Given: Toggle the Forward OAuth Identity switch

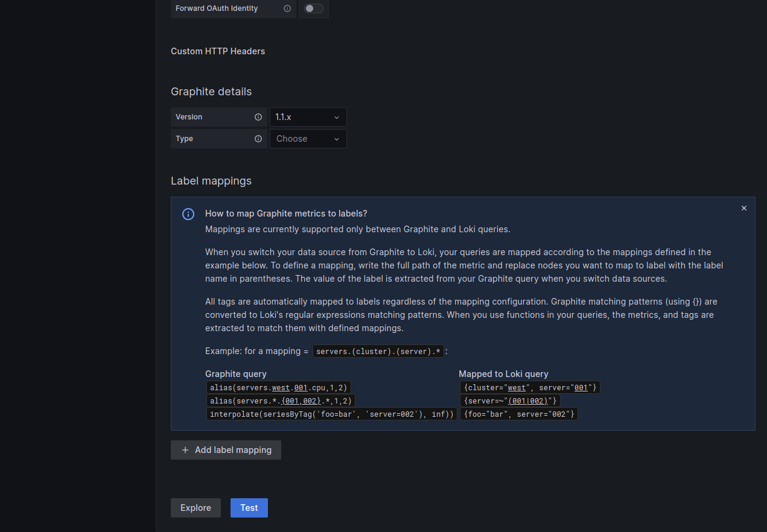Looking at the screenshot, I should [x=314, y=8].
